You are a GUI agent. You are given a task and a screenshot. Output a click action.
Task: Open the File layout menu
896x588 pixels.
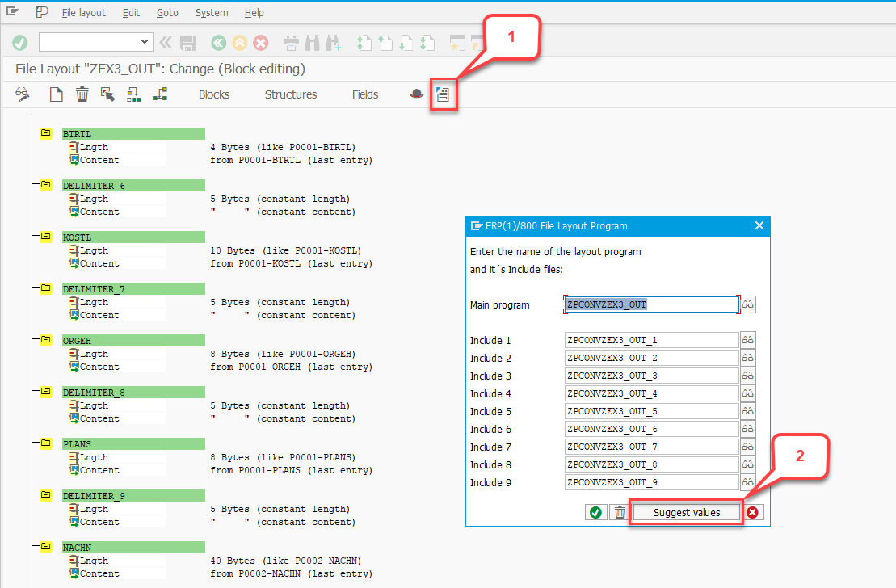click(x=83, y=13)
